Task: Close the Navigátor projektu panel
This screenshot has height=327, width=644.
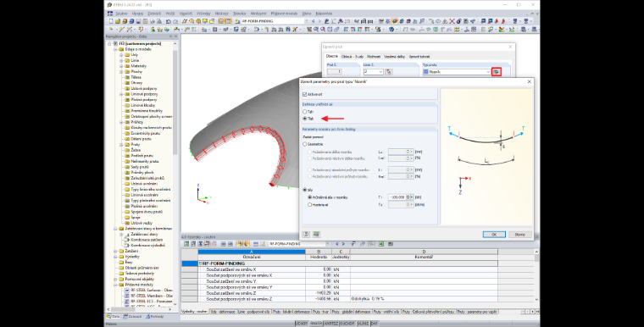Action: (x=176, y=36)
